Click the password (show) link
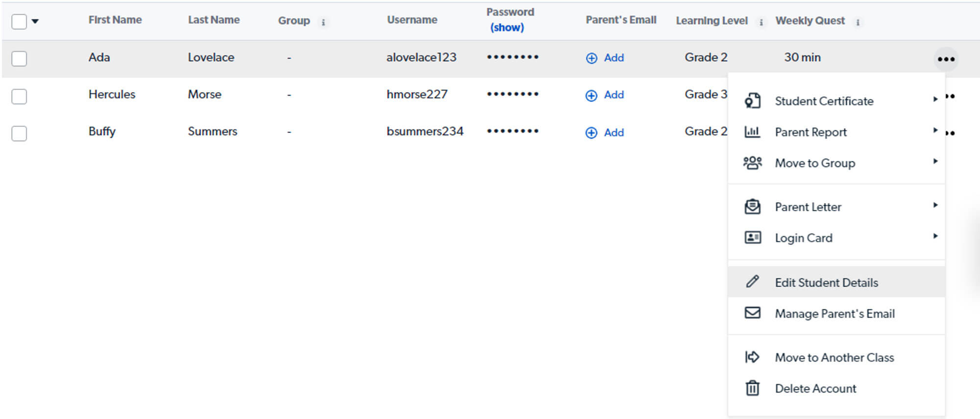Viewport: 980px width, 419px height. 507,28
